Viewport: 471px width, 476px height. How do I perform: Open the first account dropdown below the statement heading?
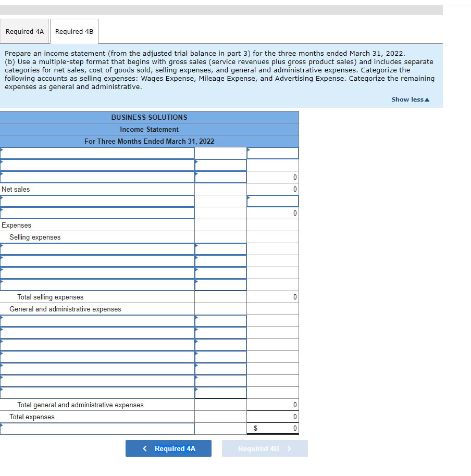[97, 153]
